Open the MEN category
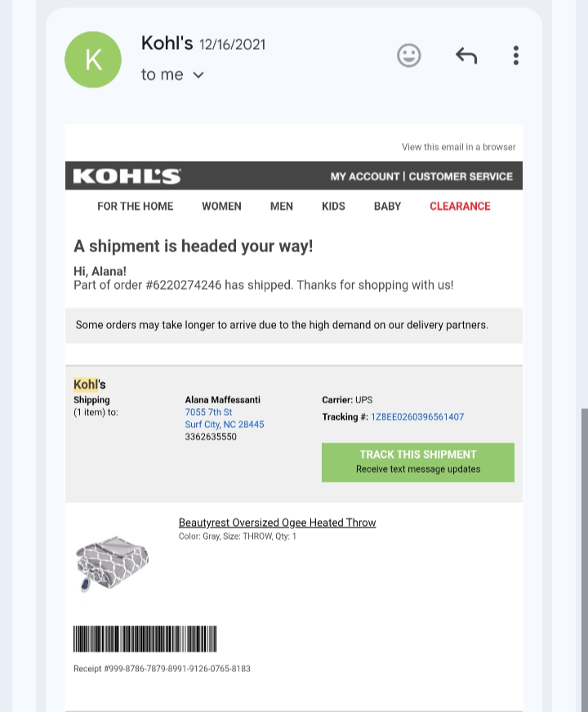Image resolution: width=588 pixels, height=712 pixels. tap(282, 206)
